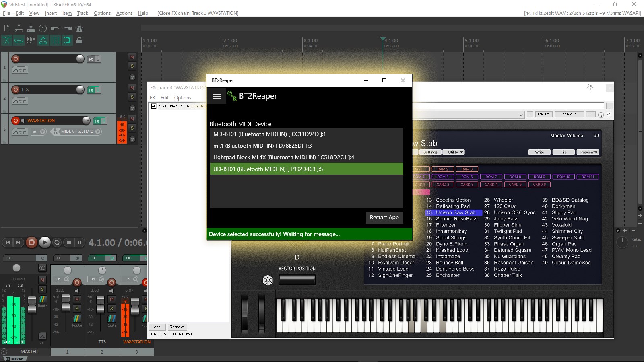This screenshot has height=362, width=644.
Task: Click the Restart App button in BT2Reaper
Action: (x=384, y=217)
